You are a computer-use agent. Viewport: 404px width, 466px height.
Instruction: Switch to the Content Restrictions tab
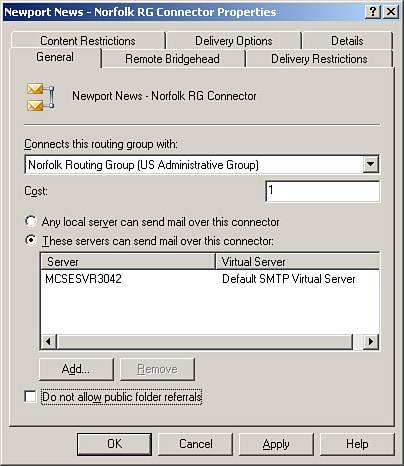[x=88, y=41]
